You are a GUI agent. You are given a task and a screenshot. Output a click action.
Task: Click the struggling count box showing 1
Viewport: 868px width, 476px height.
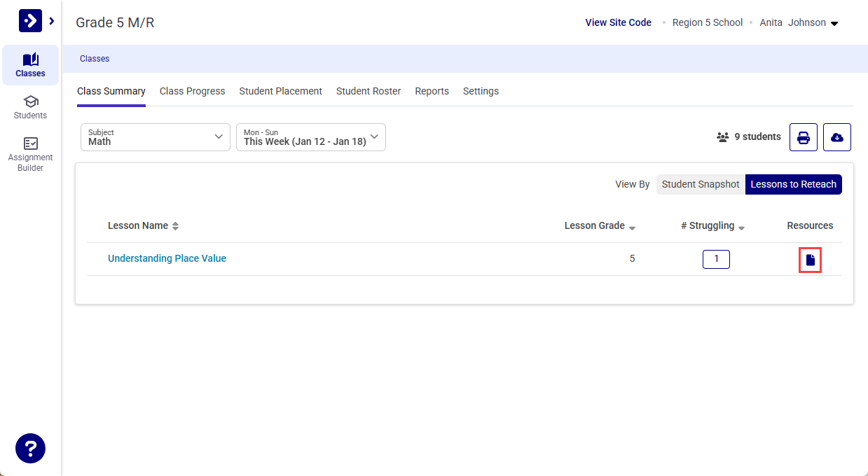(716, 259)
